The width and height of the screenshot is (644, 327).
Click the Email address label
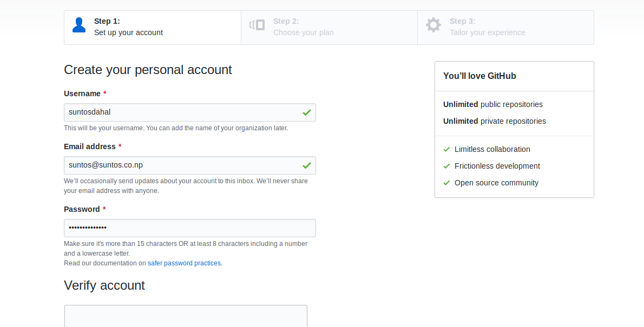pyautogui.click(x=89, y=146)
